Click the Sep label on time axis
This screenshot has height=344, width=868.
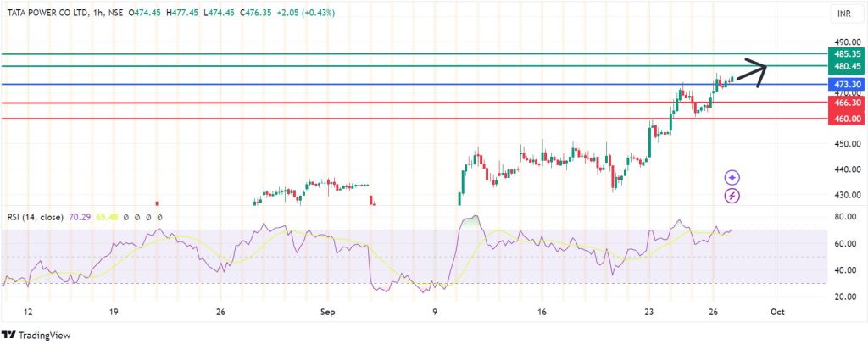pyautogui.click(x=328, y=313)
